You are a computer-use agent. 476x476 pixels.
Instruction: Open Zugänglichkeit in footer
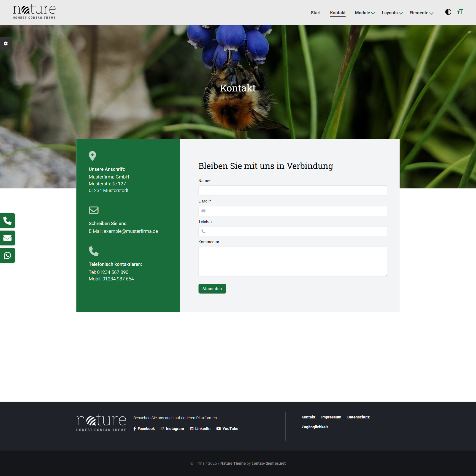pos(315,427)
